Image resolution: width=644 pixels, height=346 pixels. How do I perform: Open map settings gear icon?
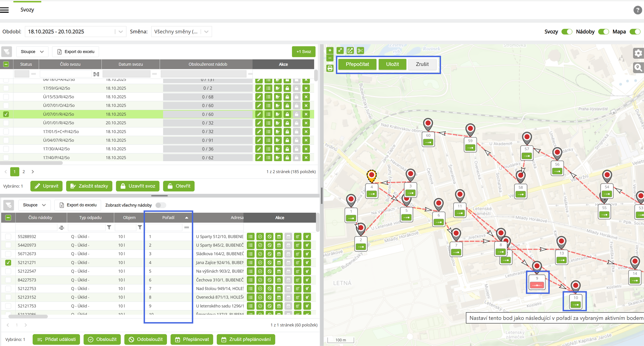pyautogui.click(x=638, y=53)
